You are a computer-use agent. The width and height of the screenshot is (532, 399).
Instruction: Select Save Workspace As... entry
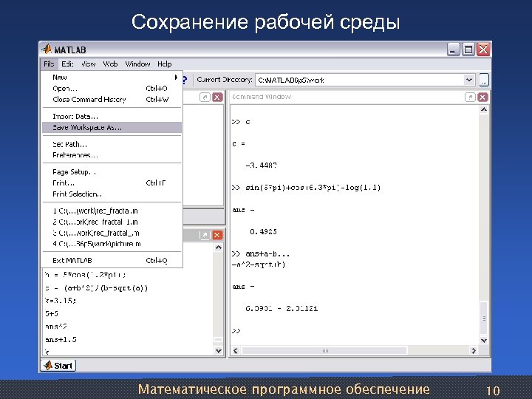click(x=112, y=128)
